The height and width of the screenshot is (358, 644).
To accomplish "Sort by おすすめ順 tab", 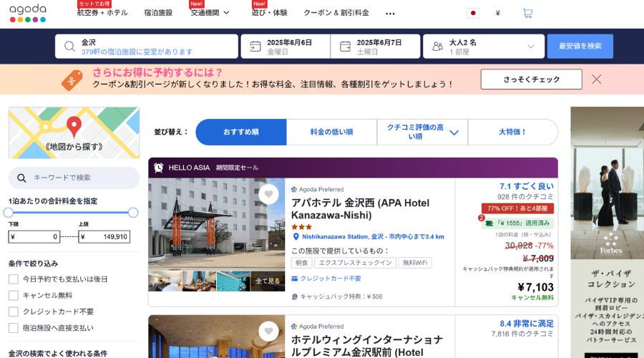I will tap(241, 132).
